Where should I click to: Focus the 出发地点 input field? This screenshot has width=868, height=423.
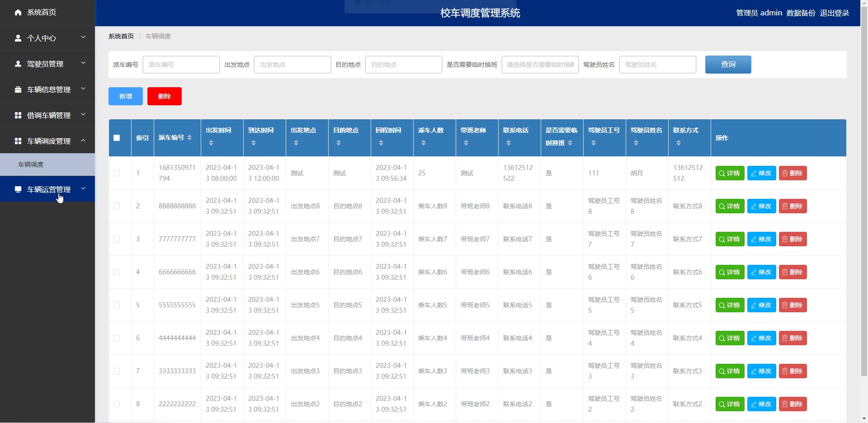292,65
